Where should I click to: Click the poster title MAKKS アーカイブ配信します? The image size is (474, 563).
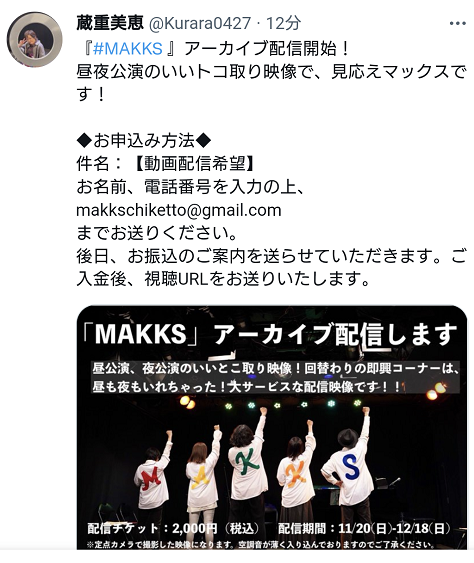pos(269,334)
